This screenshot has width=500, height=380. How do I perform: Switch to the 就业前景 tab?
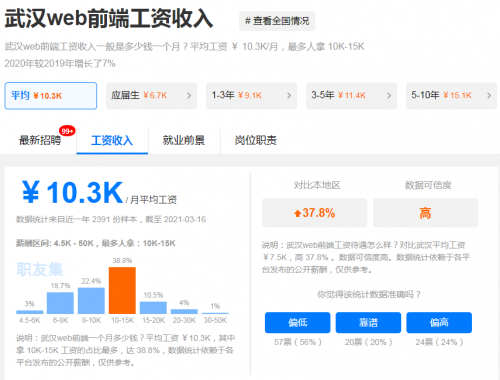click(x=184, y=140)
